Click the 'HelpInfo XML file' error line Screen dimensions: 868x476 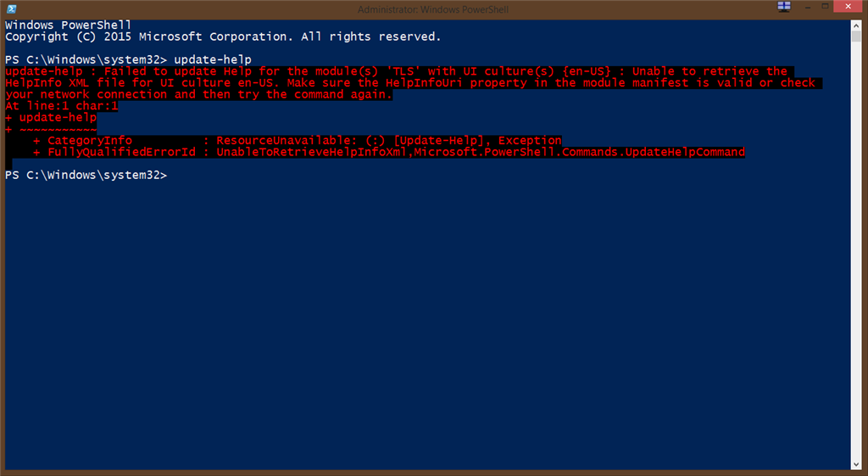(414, 82)
